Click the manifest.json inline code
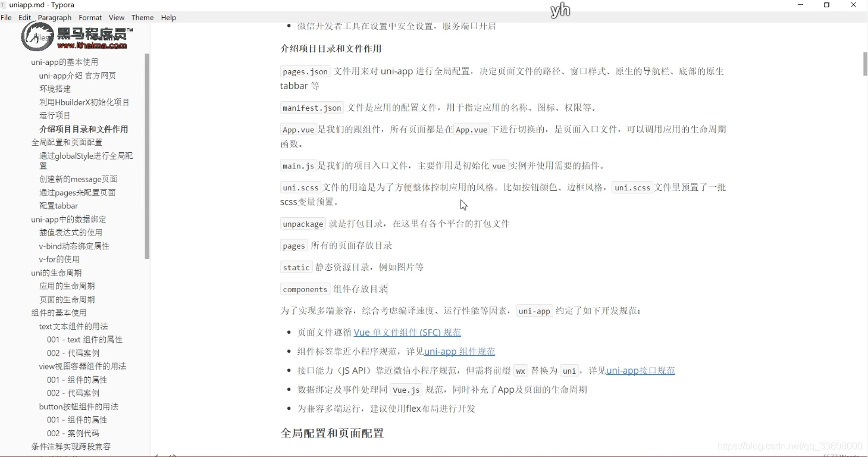This screenshot has width=868, height=457. [312, 108]
